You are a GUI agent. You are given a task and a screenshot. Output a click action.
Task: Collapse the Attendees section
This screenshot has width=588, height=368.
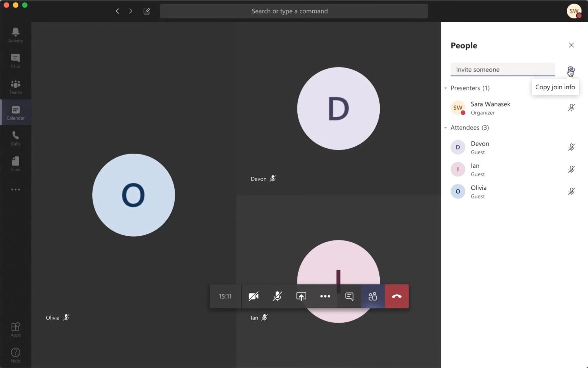pos(446,128)
